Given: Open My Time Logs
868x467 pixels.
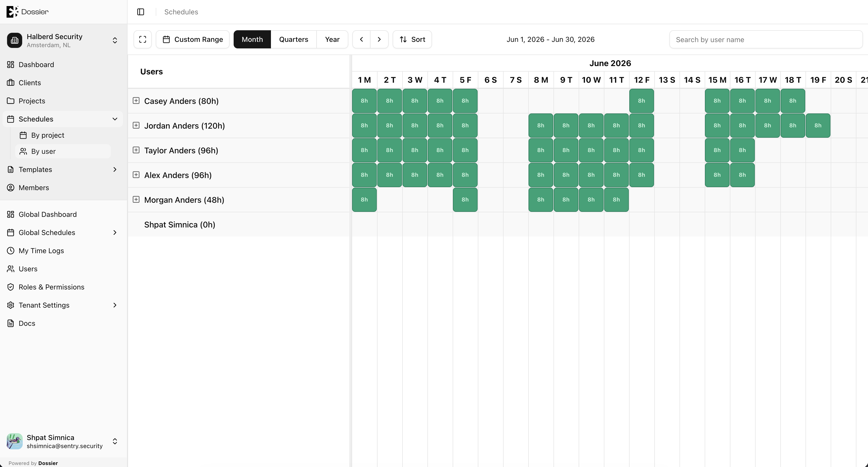Looking at the screenshot, I should (63, 251).
